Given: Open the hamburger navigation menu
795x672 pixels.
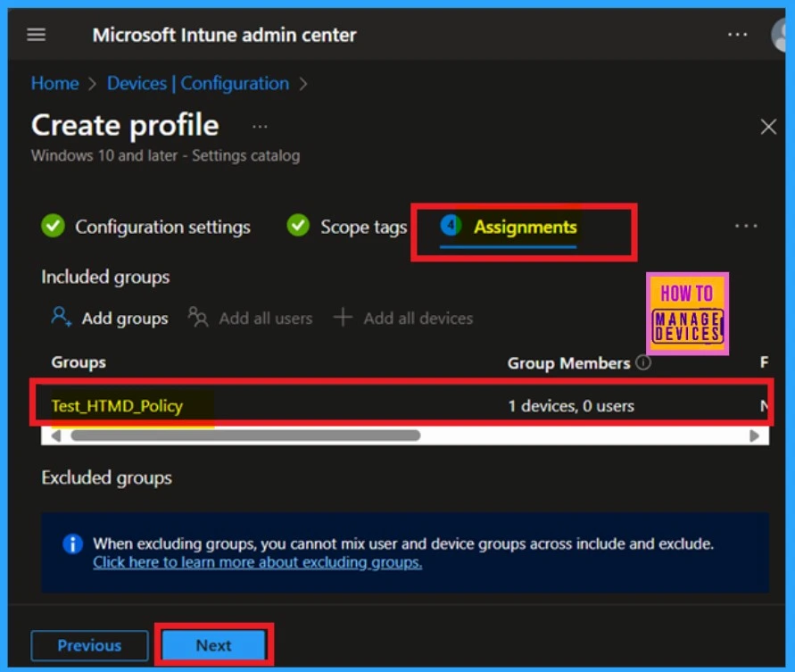Looking at the screenshot, I should pos(36,35).
